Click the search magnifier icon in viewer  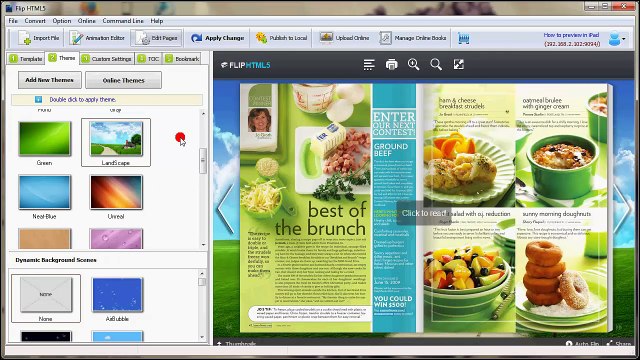click(436, 64)
